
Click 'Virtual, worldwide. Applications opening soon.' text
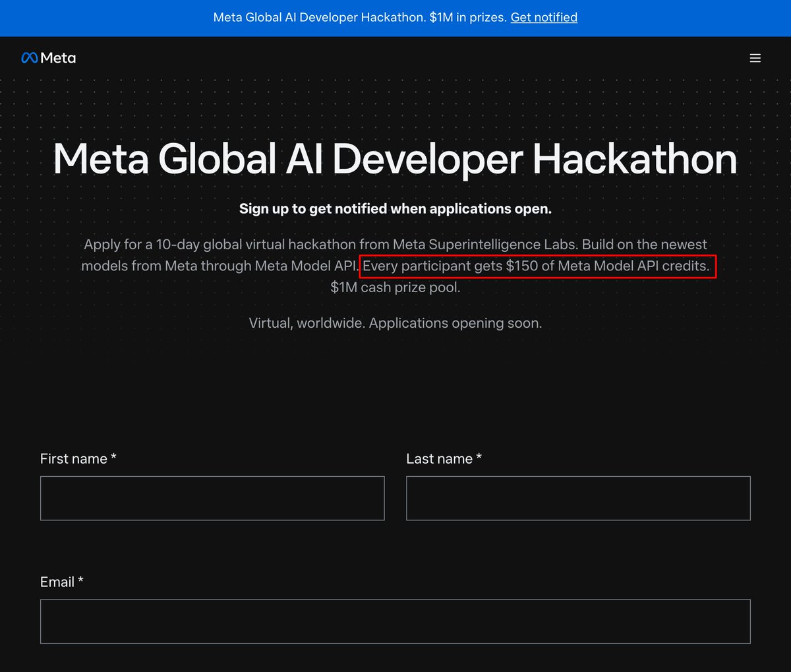coord(395,323)
